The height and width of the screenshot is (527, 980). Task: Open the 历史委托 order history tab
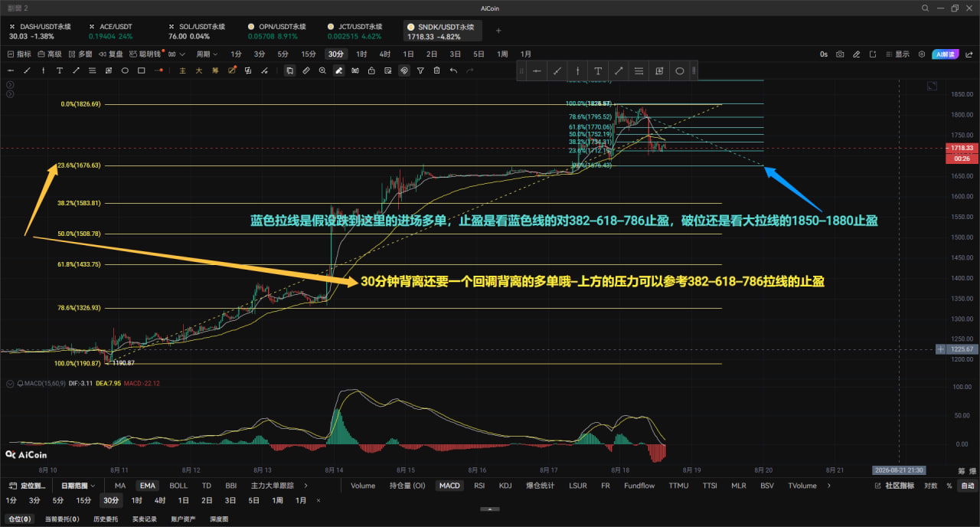coord(106,519)
